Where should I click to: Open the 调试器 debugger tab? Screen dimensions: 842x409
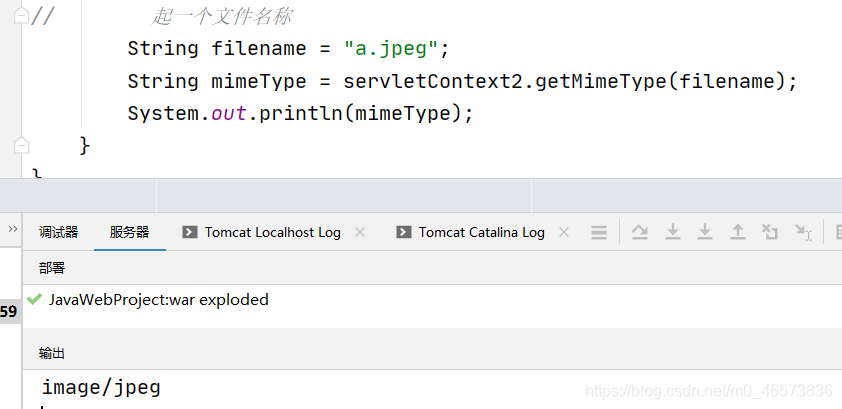pyautogui.click(x=59, y=232)
